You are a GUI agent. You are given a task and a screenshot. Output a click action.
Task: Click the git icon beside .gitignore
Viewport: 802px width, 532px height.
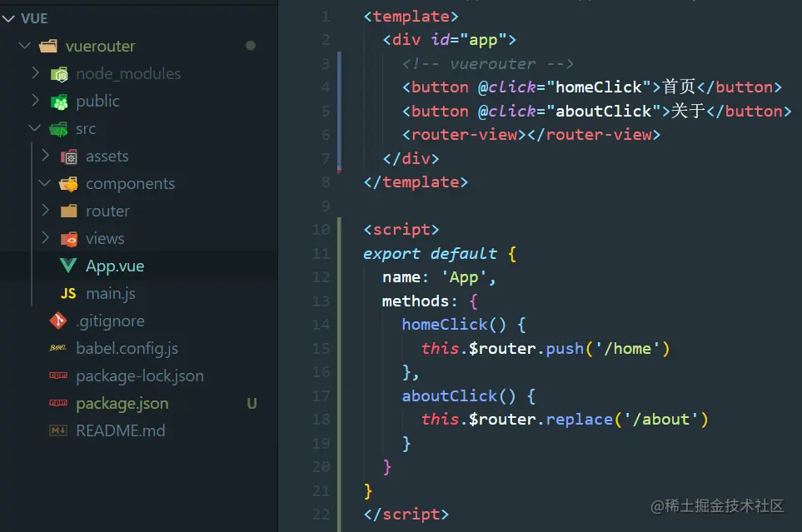57,321
